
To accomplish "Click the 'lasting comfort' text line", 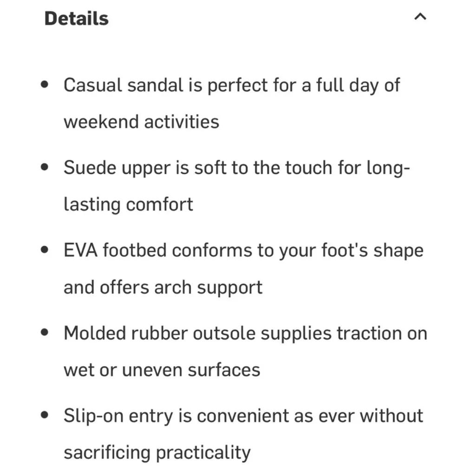I will (x=128, y=204).
